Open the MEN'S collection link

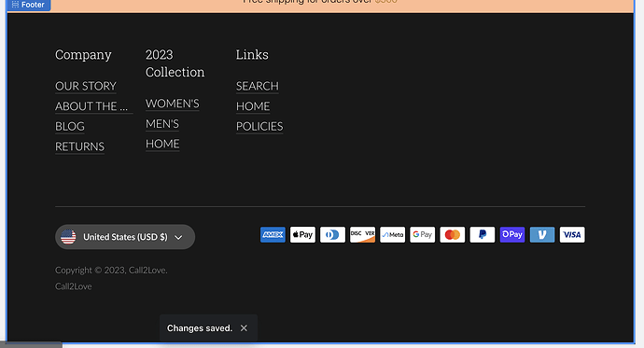(162, 124)
